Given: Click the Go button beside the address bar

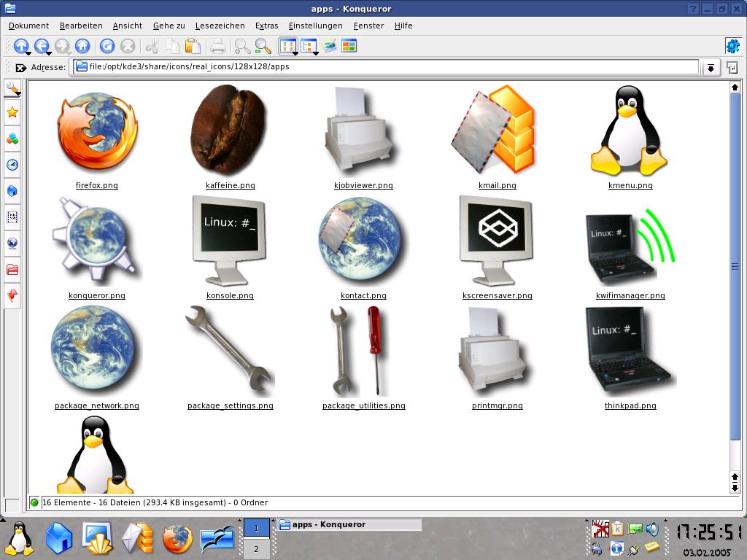Looking at the screenshot, I should (732, 68).
